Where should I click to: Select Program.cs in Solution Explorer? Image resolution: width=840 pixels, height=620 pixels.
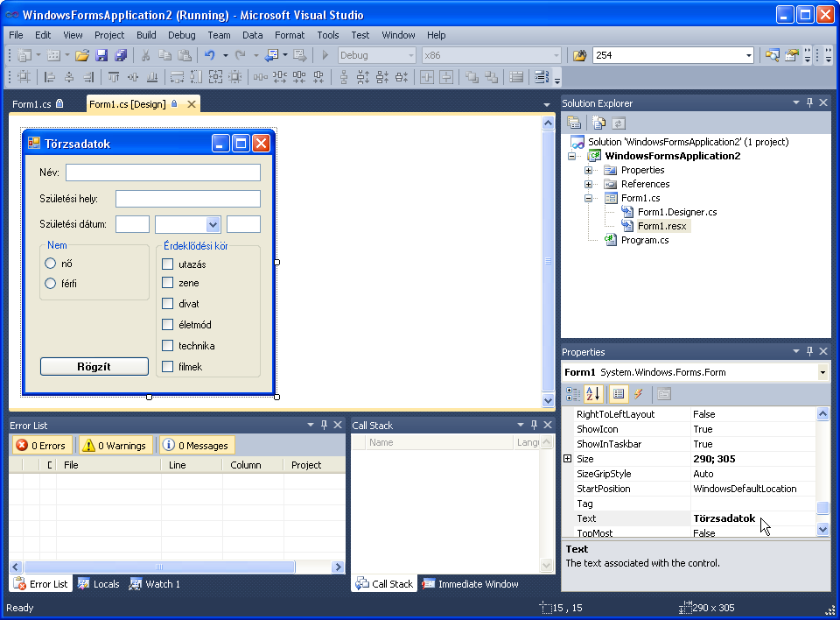pyautogui.click(x=645, y=240)
